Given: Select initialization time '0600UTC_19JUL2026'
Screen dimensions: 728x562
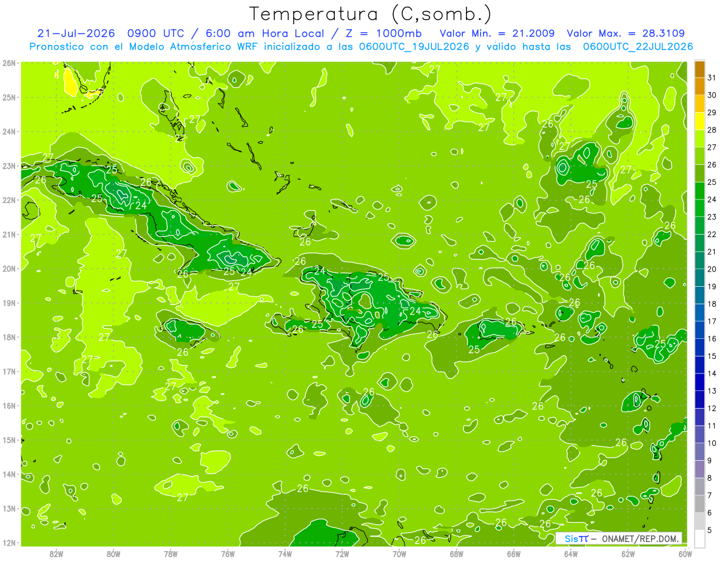Looking at the screenshot, I should pyautogui.click(x=414, y=47).
